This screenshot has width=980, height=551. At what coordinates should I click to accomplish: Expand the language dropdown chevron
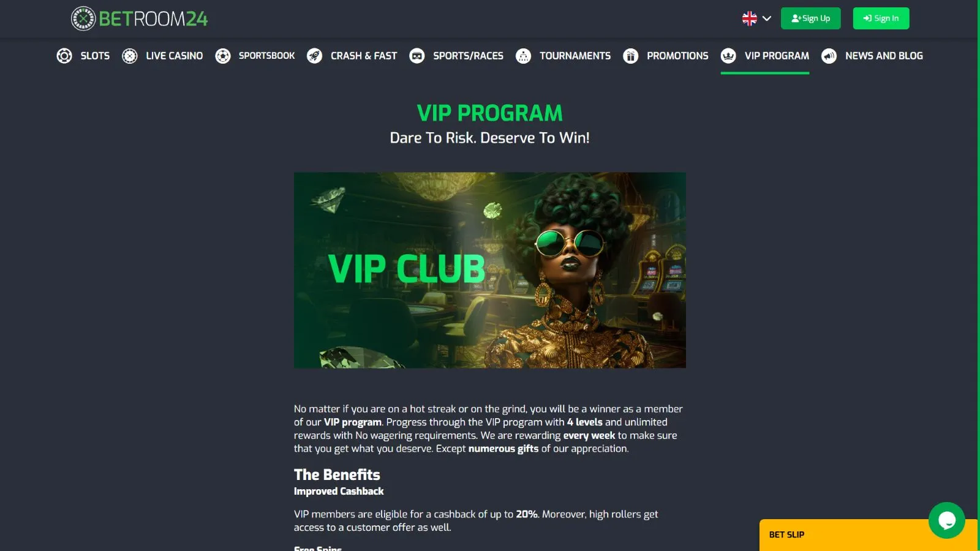click(x=767, y=18)
